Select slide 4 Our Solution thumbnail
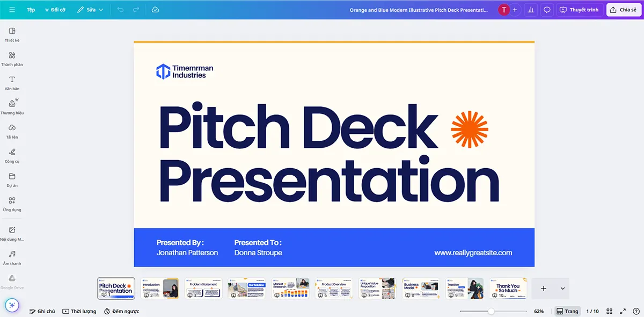644x317 pixels. (x=247, y=289)
